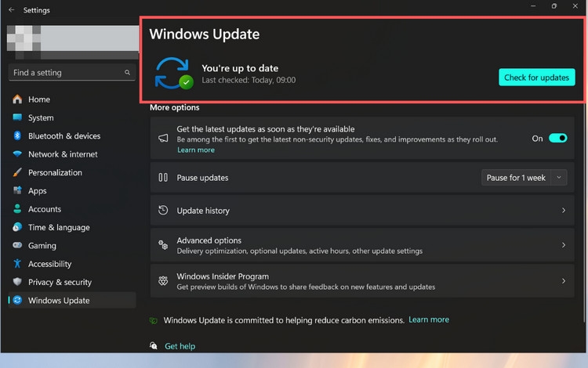Click the Get help headset icon
The height and width of the screenshot is (368, 588).
[154, 345]
